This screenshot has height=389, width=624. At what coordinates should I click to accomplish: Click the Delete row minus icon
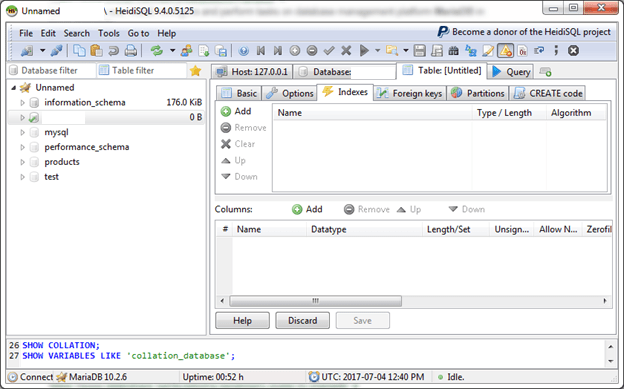pos(312,51)
